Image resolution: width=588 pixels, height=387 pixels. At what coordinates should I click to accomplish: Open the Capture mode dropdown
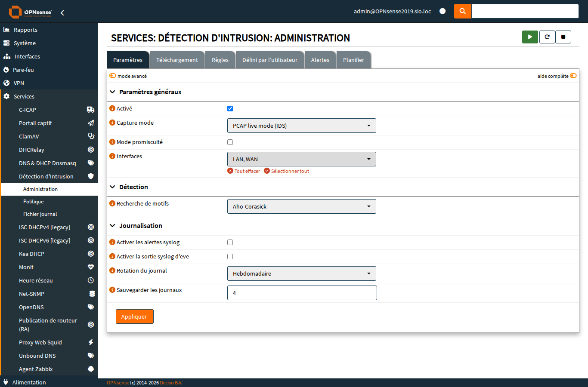(302, 126)
